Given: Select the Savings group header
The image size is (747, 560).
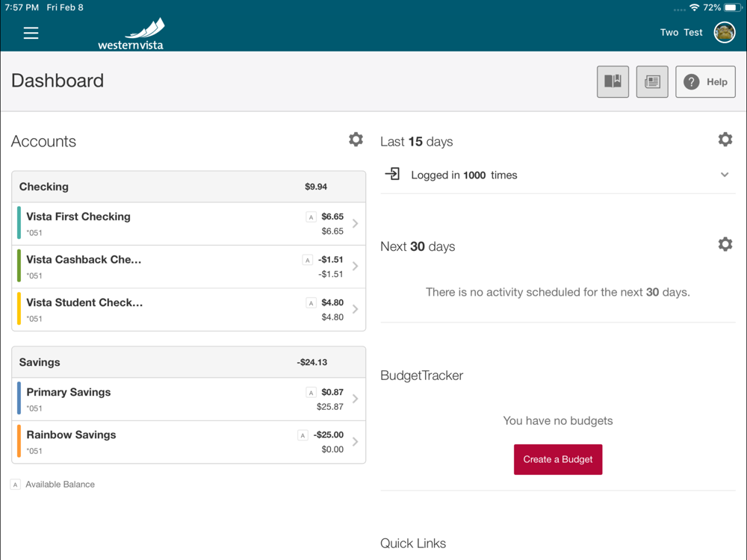Looking at the screenshot, I should [188, 362].
